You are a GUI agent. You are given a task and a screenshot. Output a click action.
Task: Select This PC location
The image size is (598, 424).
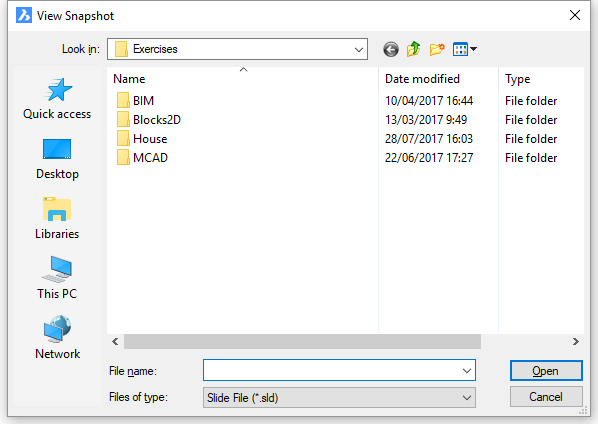pyautogui.click(x=57, y=278)
